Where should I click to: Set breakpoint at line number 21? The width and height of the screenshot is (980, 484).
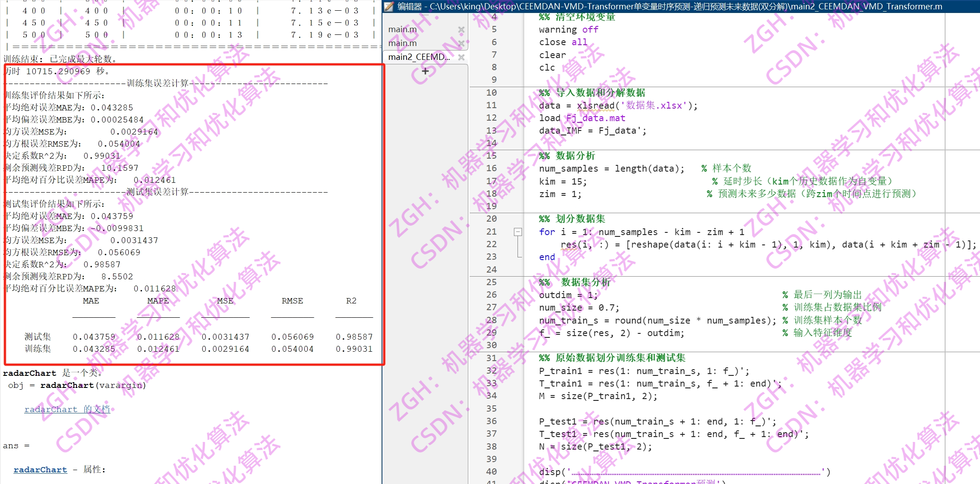tap(491, 232)
